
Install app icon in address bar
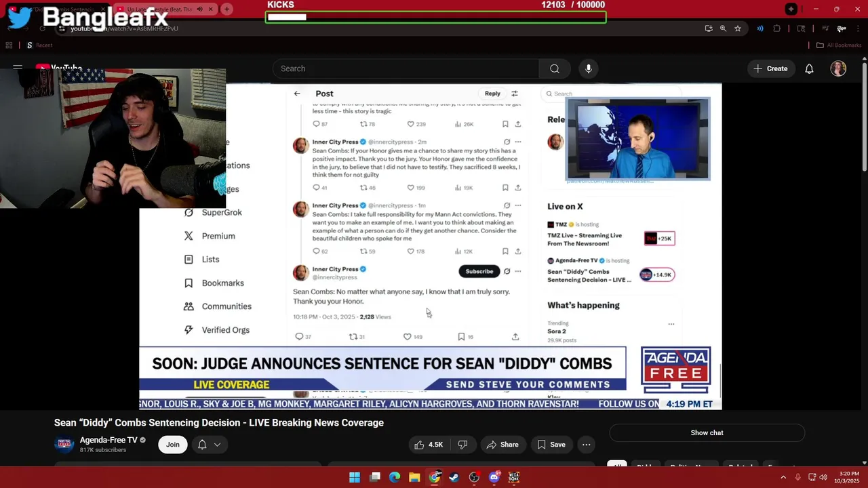point(709,28)
